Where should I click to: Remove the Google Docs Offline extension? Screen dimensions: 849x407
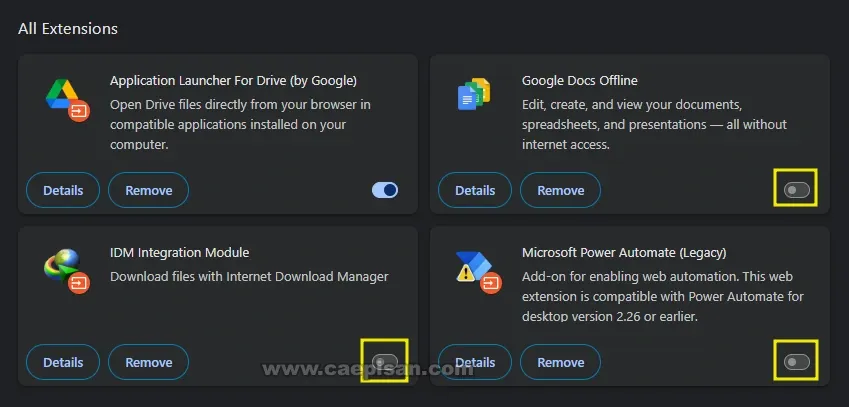click(x=560, y=191)
